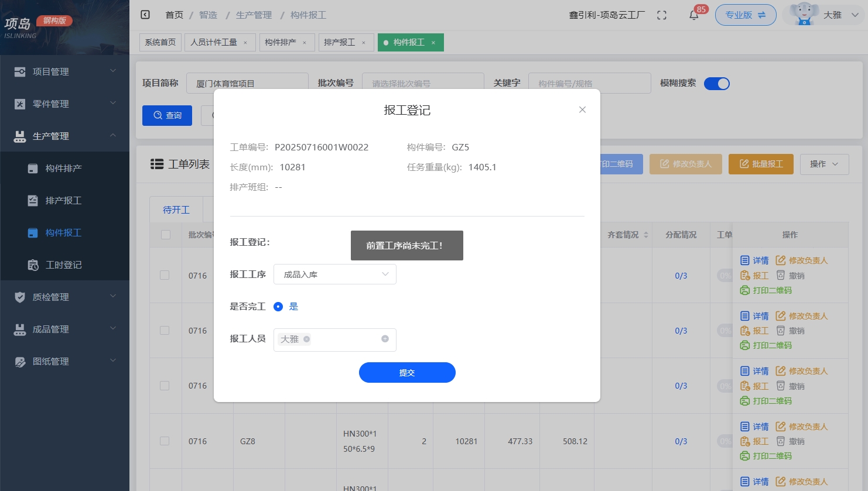Toggle fullscreen using the expand icon
The width and height of the screenshot is (868, 491).
coord(662,15)
